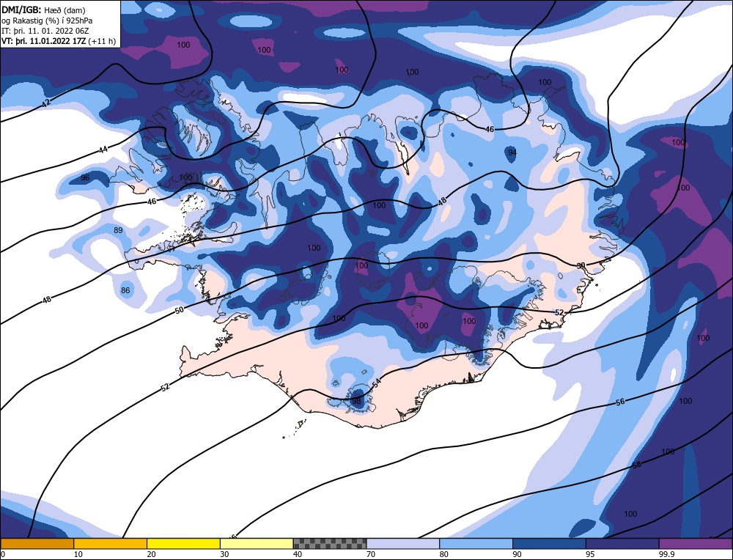The height and width of the screenshot is (560, 733).
Task: Click the contour label 44
Action: click(103, 150)
